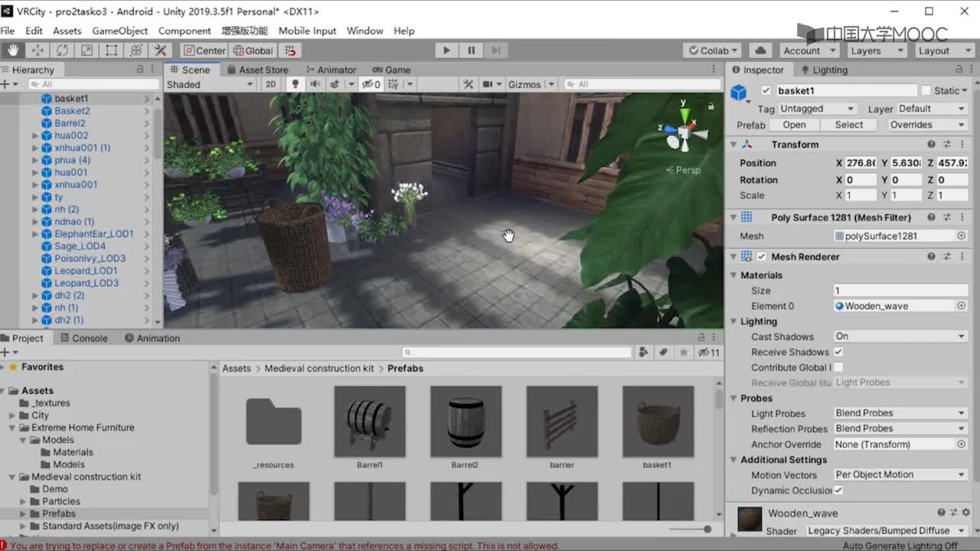
Task: Select the Rotate tool
Action: tap(62, 51)
